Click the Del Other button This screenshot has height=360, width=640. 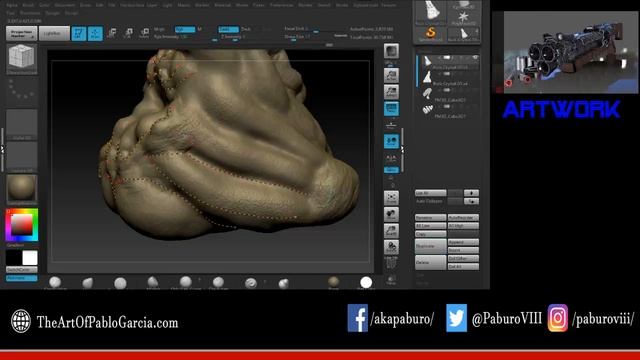point(463,258)
